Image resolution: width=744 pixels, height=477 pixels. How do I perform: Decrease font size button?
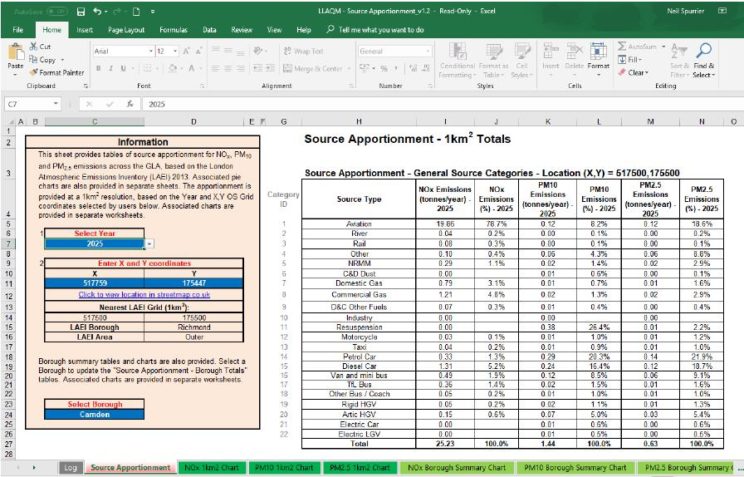pos(199,51)
